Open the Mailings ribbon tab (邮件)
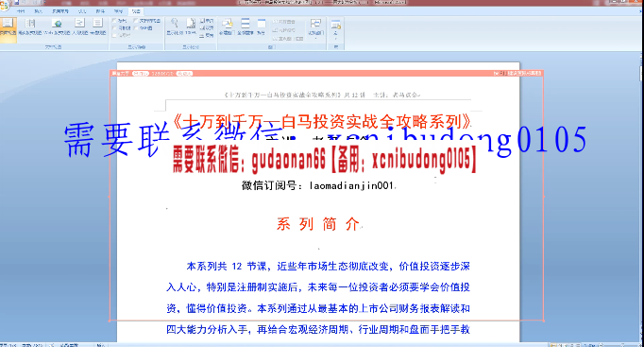Viewport: 644px width, 347px height. 100,11
